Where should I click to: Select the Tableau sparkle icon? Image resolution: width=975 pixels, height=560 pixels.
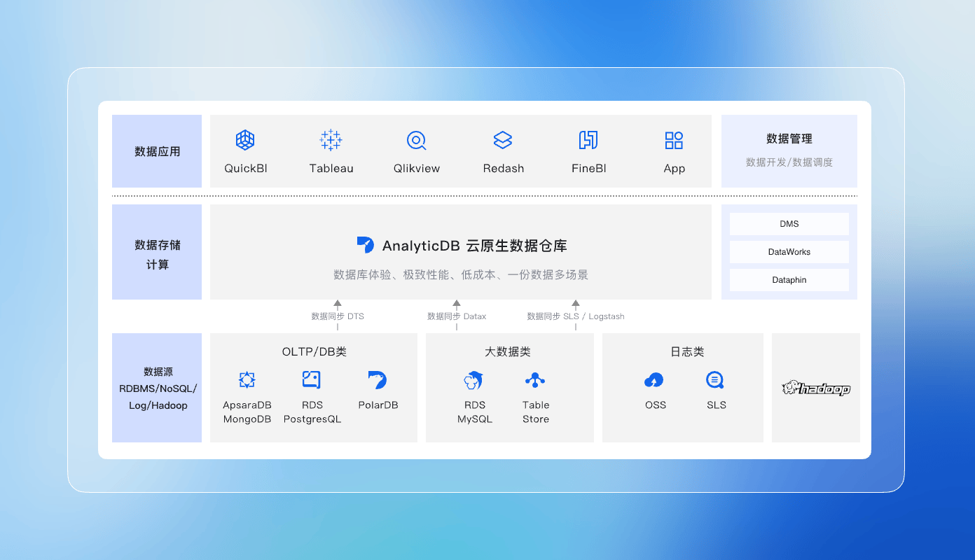[x=331, y=140]
